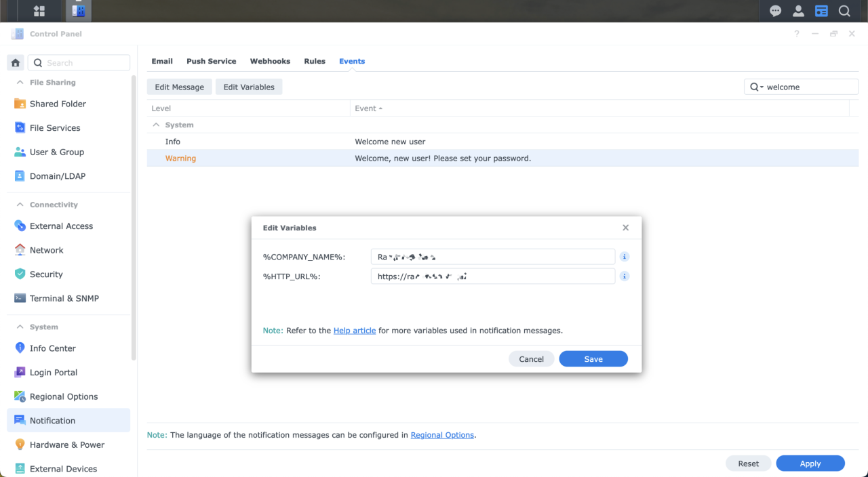Open User & Group settings
Image resolution: width=868 pixels, height=477 pixels.
point(57,152)
